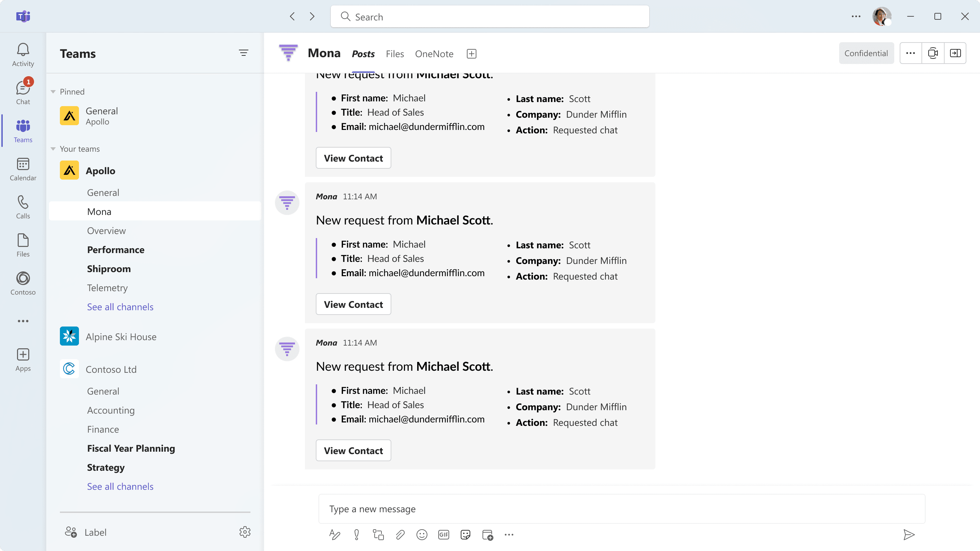Viewport: 980px width, 551px height.
Task: Open the user profile picture
Action: click(x=882, y=16)
